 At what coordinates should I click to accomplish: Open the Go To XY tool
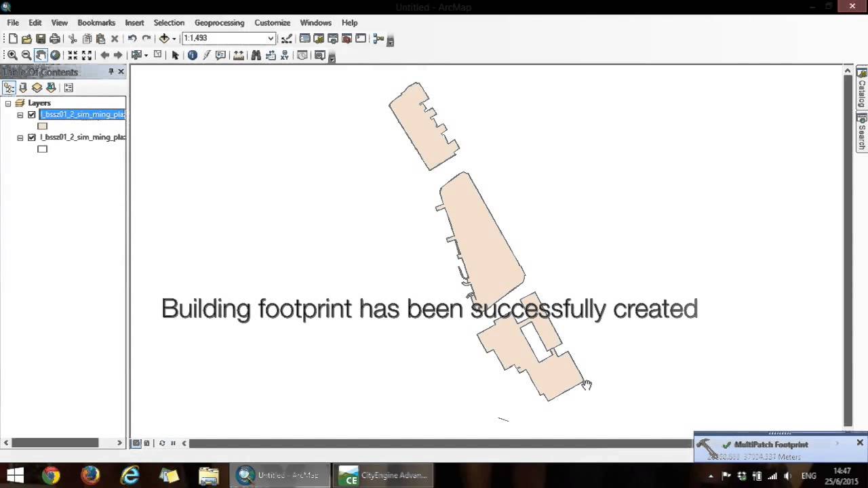[x=285, y=55]
